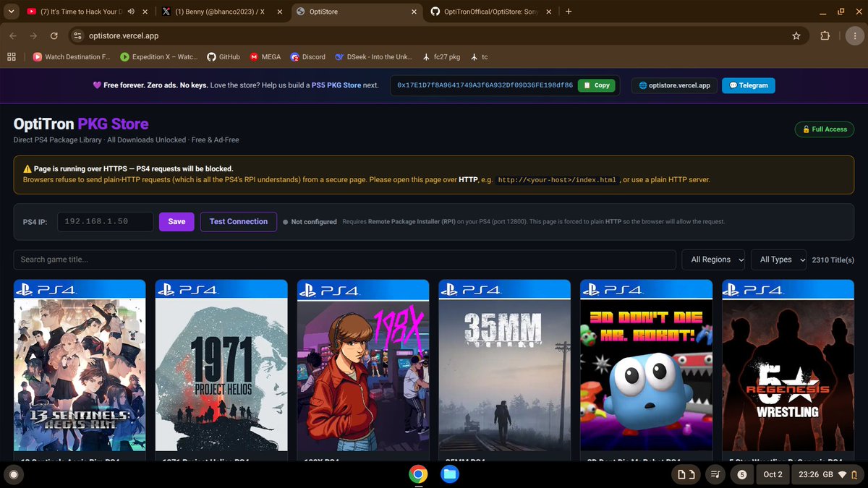
Task: Focus the Search game title field
Action: 344,260
